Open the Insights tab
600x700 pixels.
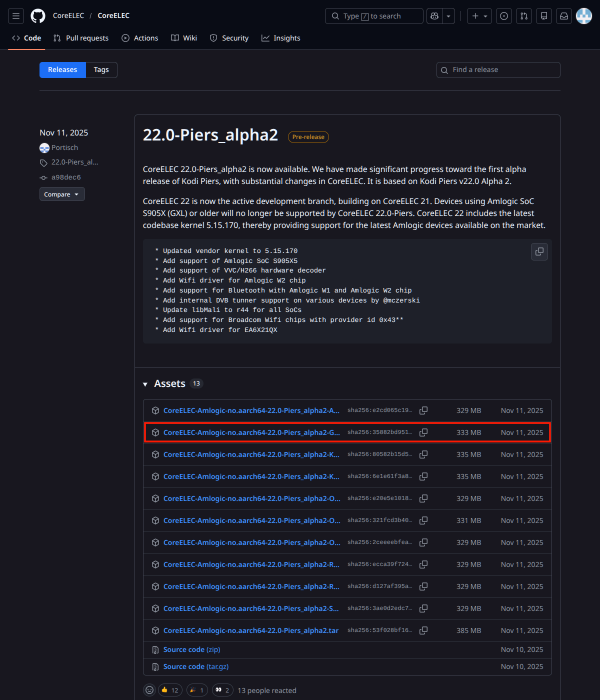(281, 38)
